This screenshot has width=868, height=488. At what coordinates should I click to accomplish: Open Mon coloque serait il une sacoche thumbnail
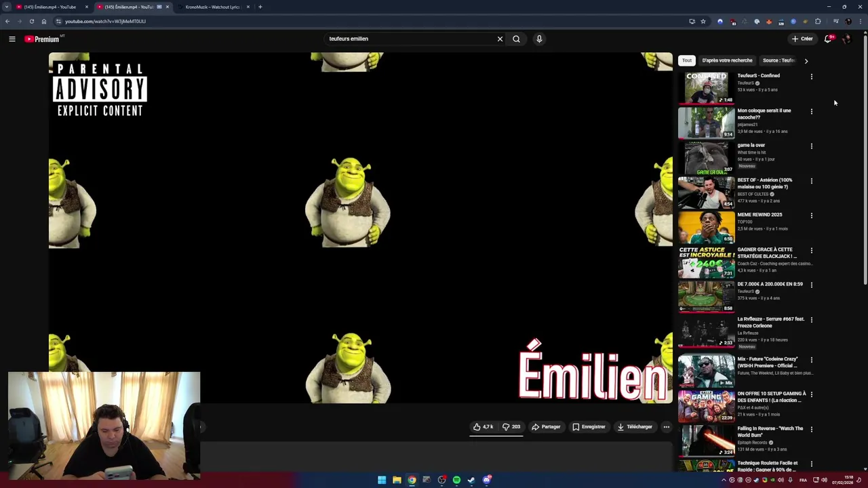pos(706,123)
